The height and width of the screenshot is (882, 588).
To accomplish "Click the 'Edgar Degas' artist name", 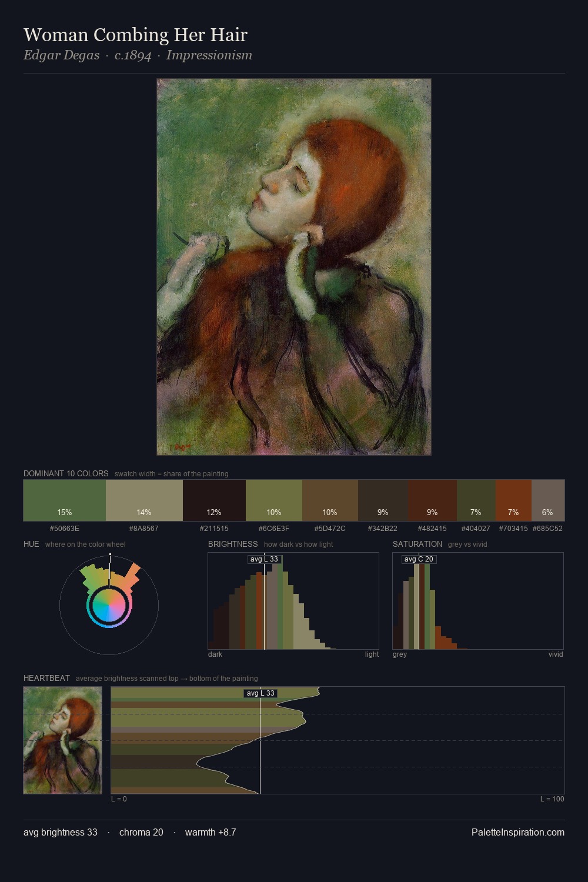I will coord(61,55).
